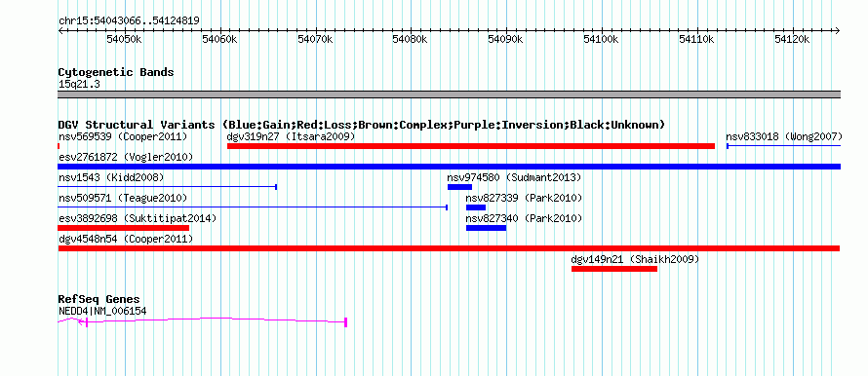The width and height of the screenshot is (868, 376).
Task: Select the red esv3892698 loss bar
Action: pos(124,228)
